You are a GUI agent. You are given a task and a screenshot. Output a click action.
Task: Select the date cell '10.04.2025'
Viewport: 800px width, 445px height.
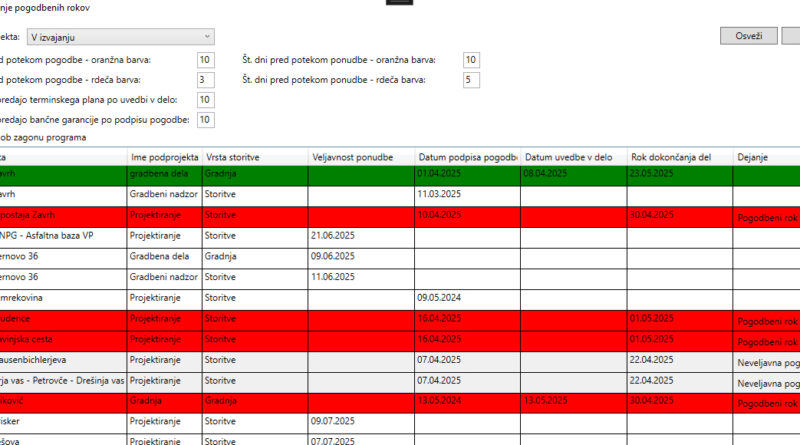pos(467,217)
